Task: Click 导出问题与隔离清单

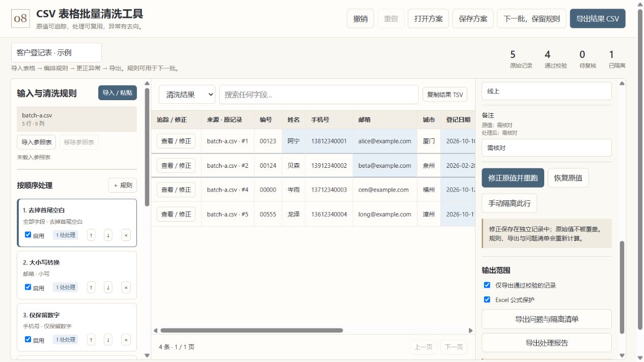Action: (547, 319)
